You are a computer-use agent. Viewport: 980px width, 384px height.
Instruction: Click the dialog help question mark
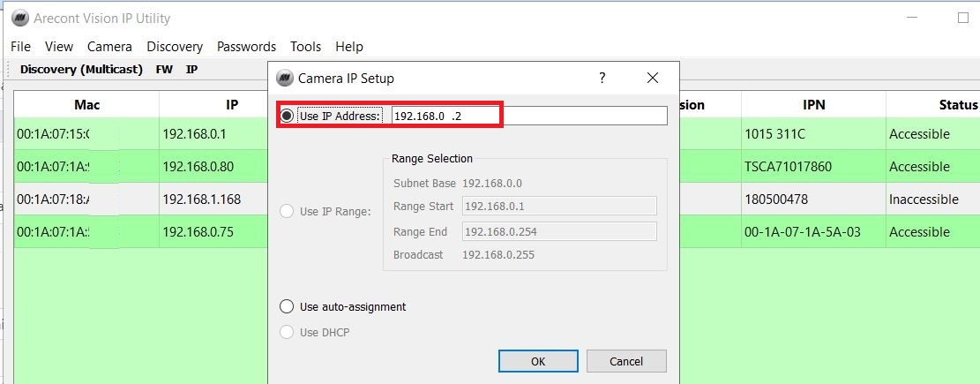[x=602, y=78]
